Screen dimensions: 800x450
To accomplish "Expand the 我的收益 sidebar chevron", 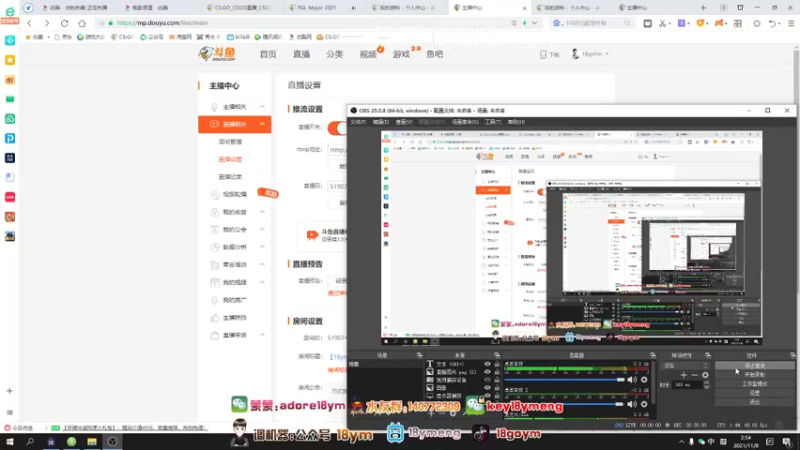I will pyautogui.click(x=262, y=212).
